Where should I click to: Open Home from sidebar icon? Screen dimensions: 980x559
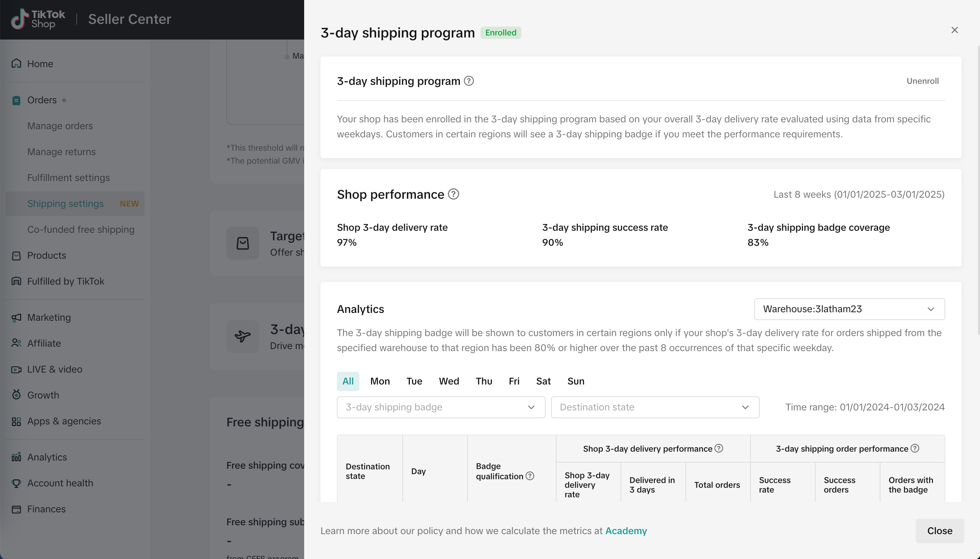tap(16, 64)
